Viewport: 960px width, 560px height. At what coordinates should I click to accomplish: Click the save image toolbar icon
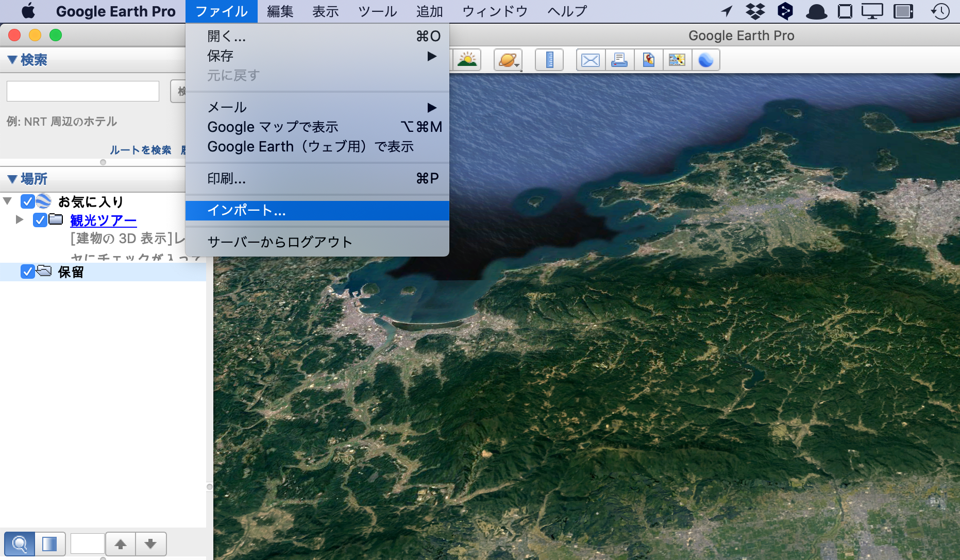(648, 60)
